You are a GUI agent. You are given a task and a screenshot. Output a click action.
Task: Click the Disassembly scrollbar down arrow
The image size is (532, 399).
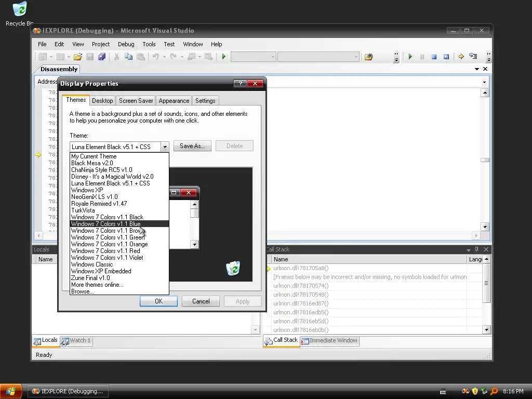pos(485,227)
